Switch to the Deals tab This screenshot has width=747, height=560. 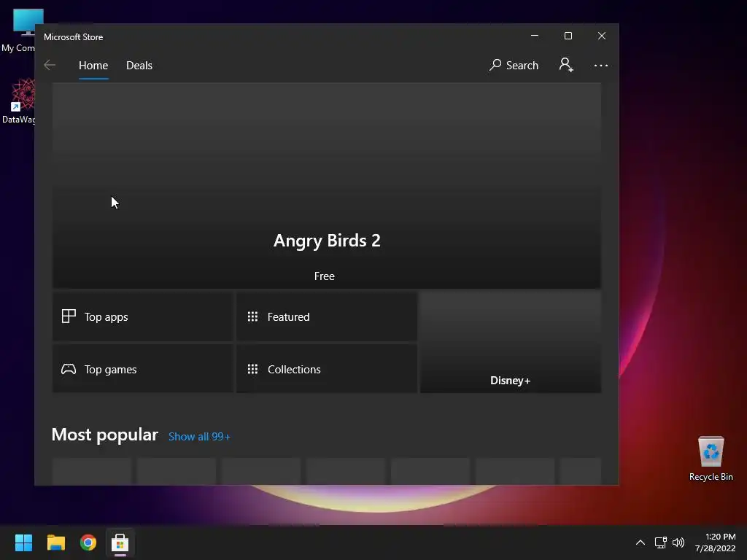(x=139, y=65)
